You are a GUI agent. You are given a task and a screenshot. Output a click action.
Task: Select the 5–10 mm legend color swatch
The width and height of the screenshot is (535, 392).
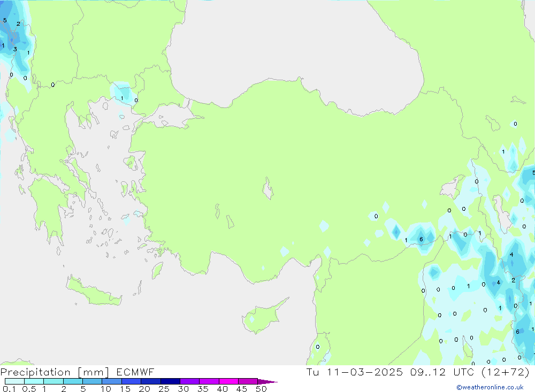[x=92, y=381]
